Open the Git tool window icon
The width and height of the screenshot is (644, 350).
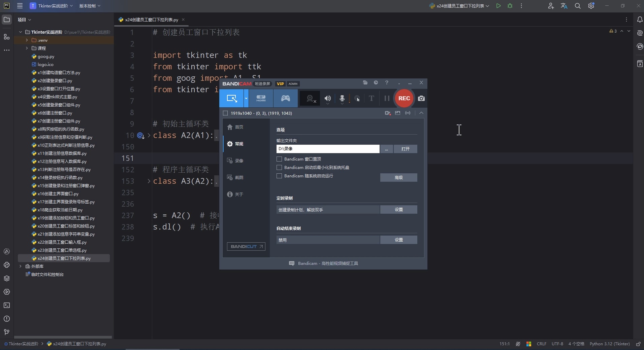tap(7, 332)
